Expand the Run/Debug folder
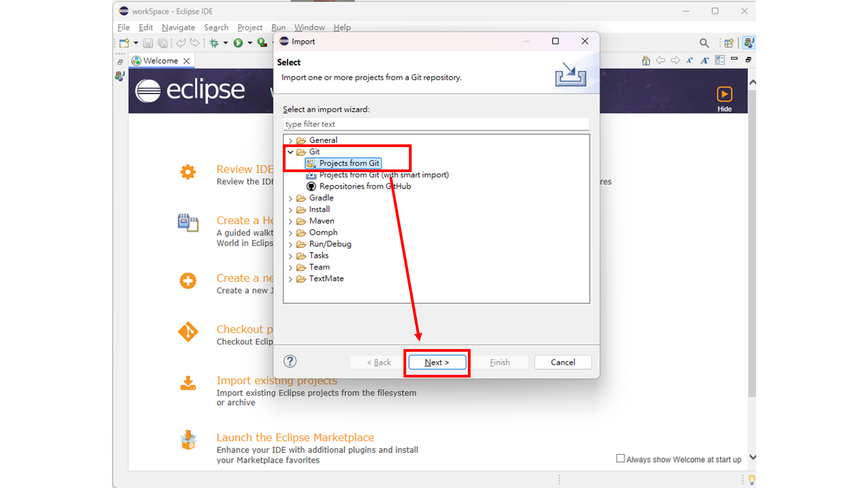 point(290,245)
